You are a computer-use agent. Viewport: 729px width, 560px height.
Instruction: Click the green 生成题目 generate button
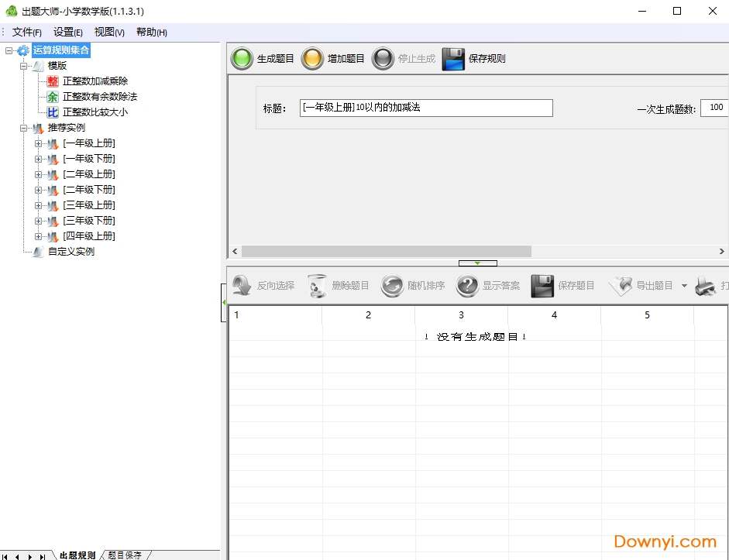(242, 59)
